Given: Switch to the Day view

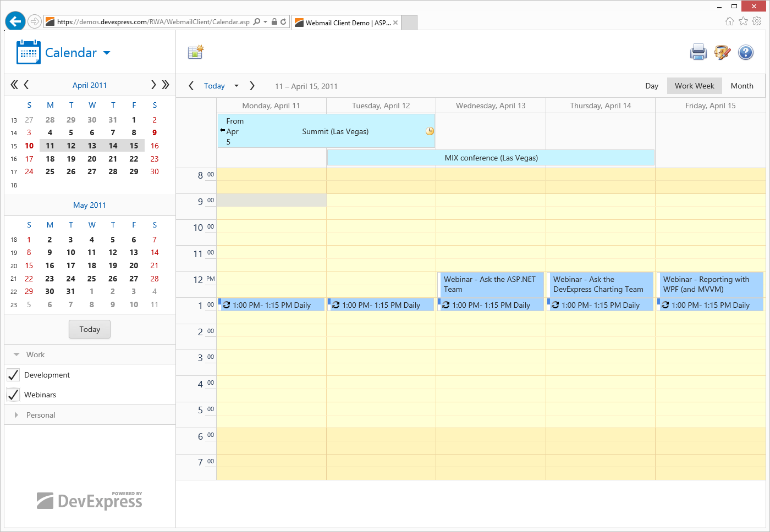Looking at the screenshot, I should (x=651, y=86).
